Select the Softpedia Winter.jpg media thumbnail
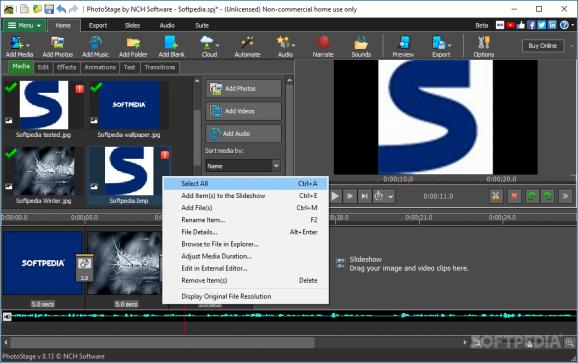This screenshot has width=578, height=363. coord(43,171)
